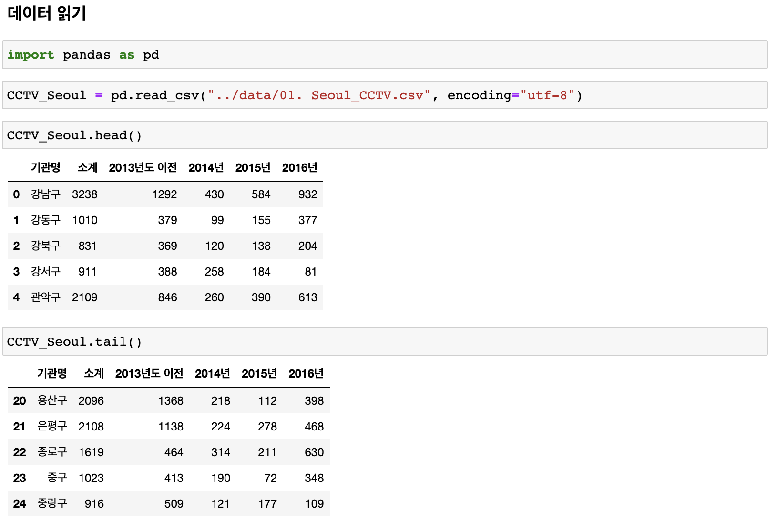
Task: Click row index 24 in tail table
Action: coord(20,504)
